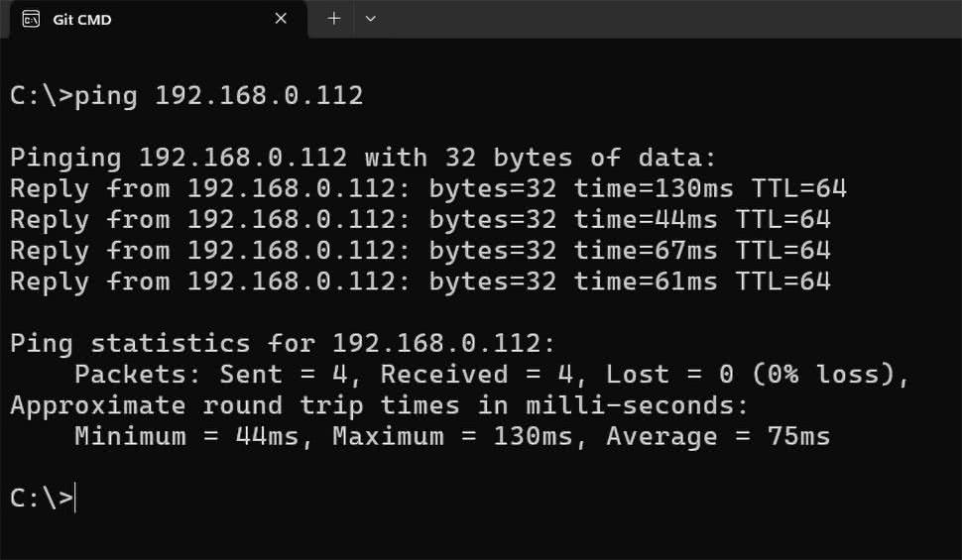Click the typed 'ping 192.168.0.112' command line
Image resolution: width=962 pixels, height=560 pixels.
[219, 96]
